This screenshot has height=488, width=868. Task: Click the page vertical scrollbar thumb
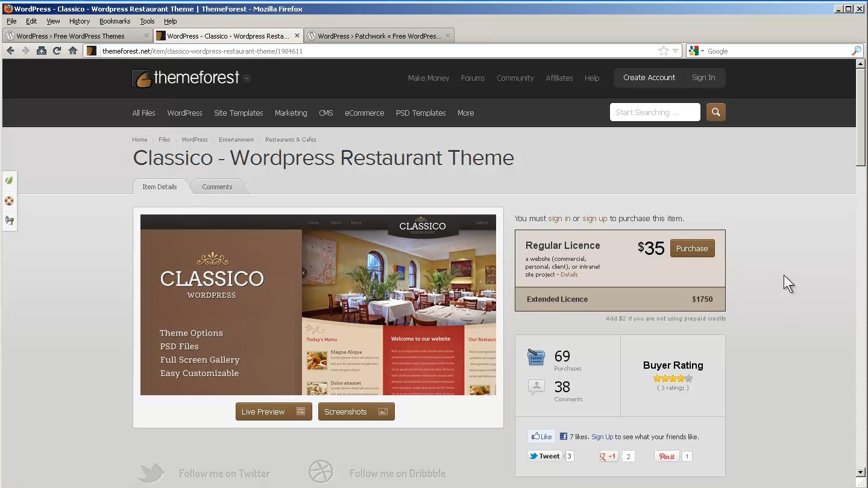(861, 117)
